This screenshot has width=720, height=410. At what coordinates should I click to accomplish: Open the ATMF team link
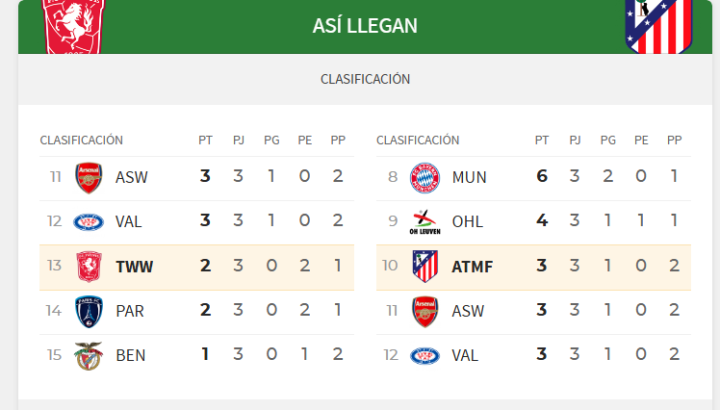pyautogui.click(x=473, y=267)
